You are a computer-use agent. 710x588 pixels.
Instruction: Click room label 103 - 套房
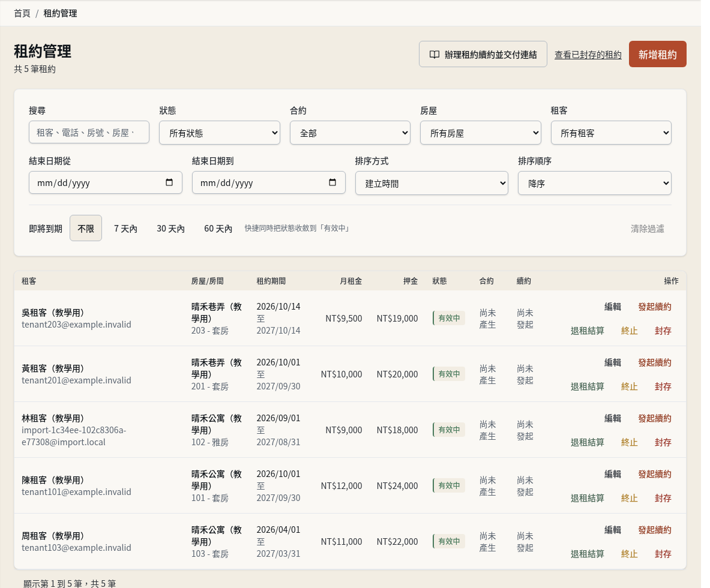(209, 554)
